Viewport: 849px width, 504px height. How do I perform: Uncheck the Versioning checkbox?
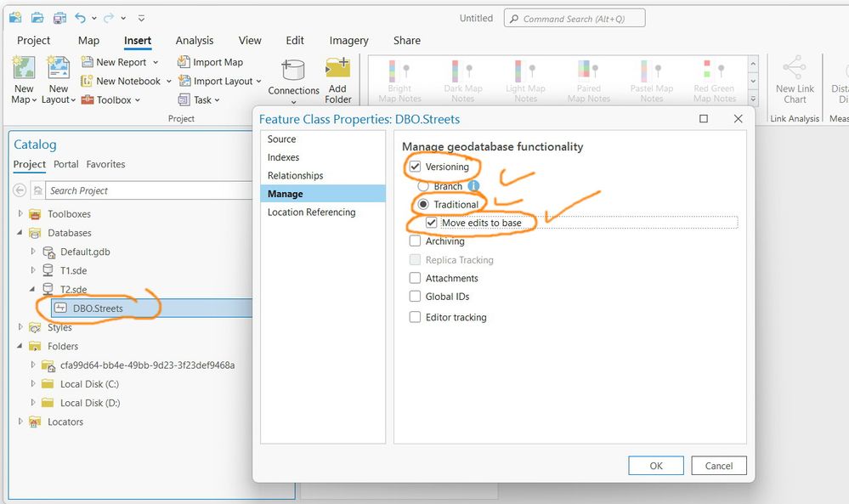[x=415, y=167]
